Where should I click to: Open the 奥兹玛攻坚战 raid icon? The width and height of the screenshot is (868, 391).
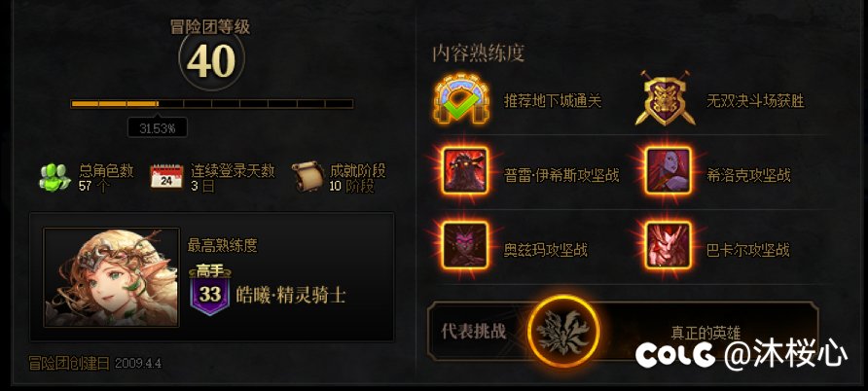pos(465,245)
